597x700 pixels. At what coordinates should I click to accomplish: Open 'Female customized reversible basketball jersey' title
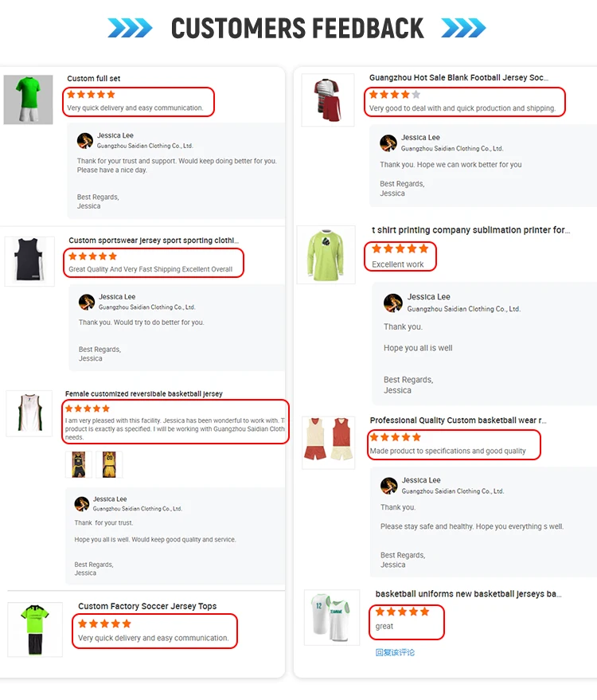(143, 393)
